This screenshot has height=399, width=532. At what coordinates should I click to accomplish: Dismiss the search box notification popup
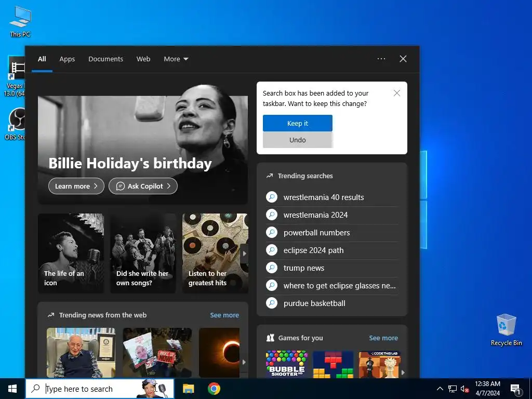[396, 93]
